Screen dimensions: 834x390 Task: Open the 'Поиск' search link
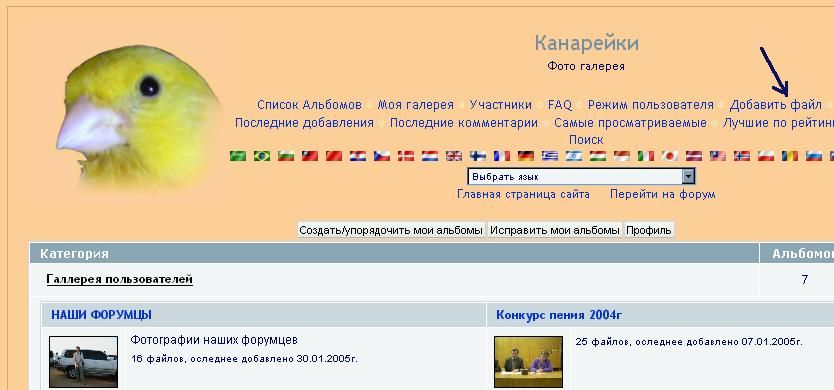586,140
